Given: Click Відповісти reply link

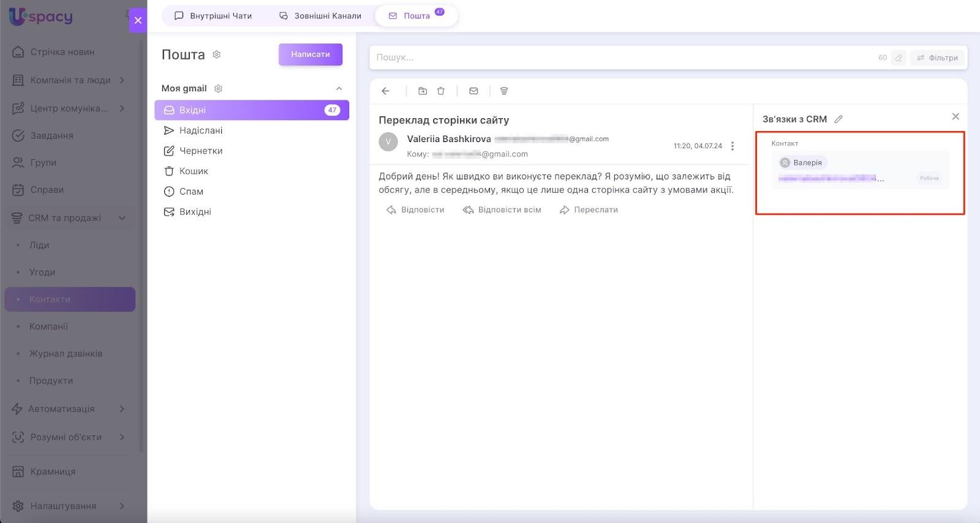Looking at the screenshot, I should coord(415,210).
